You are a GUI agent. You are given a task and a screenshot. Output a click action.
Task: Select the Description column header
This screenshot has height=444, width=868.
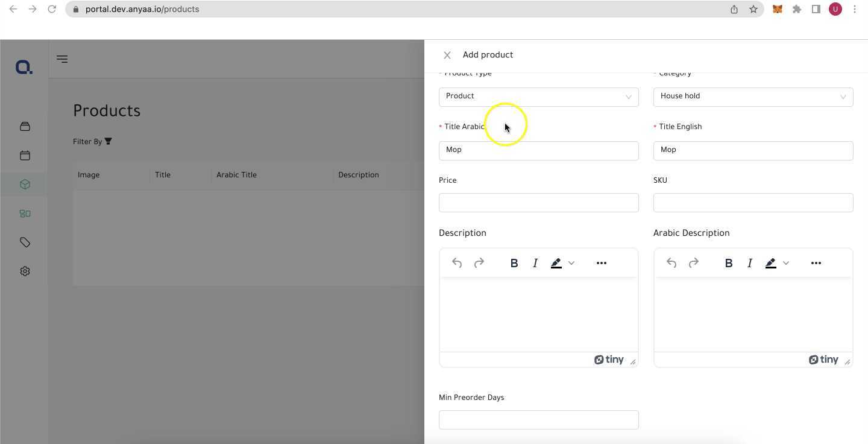(358, 174)
